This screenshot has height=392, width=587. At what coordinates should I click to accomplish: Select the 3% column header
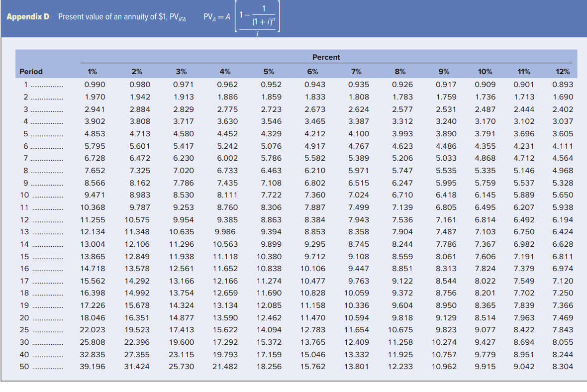pos(181,72)
